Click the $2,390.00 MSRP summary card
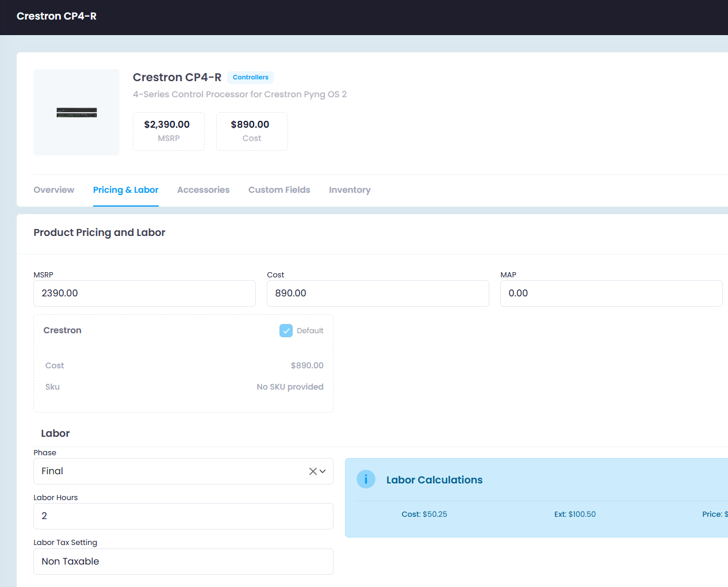 (x=168, y=131)
